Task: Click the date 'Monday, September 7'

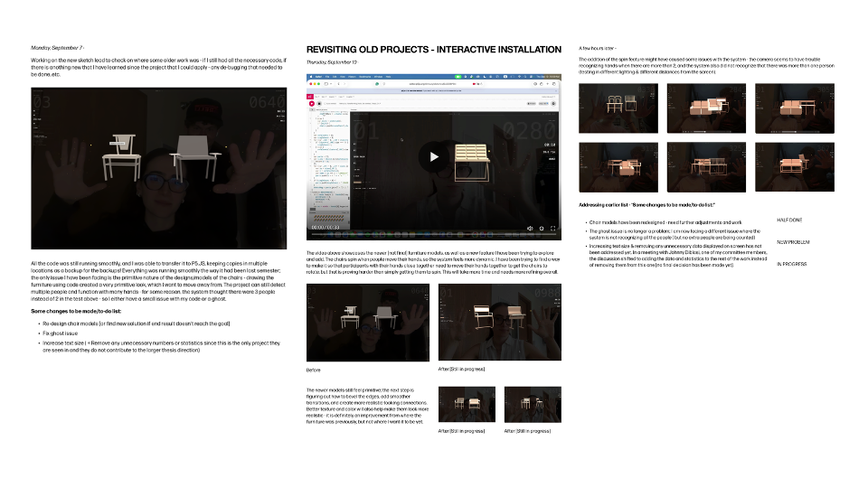Action: coord(56,48)
